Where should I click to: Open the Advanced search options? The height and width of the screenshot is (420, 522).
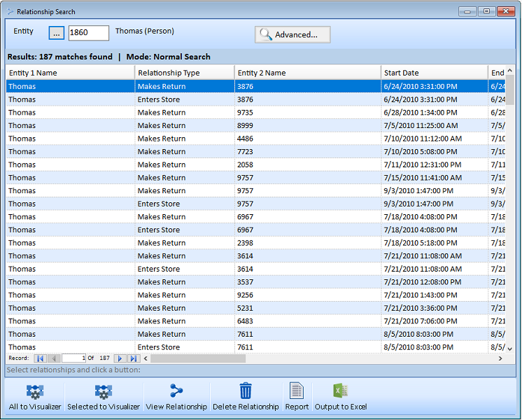point(292,34)
